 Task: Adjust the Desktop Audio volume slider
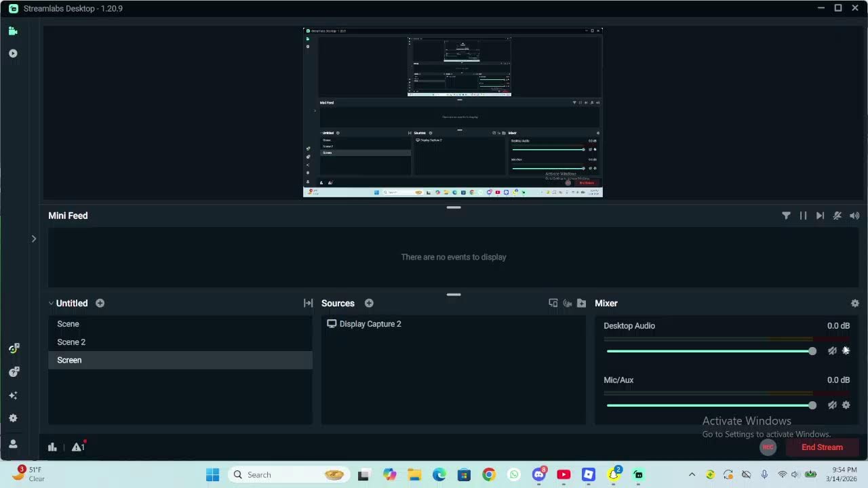point(711,351)
